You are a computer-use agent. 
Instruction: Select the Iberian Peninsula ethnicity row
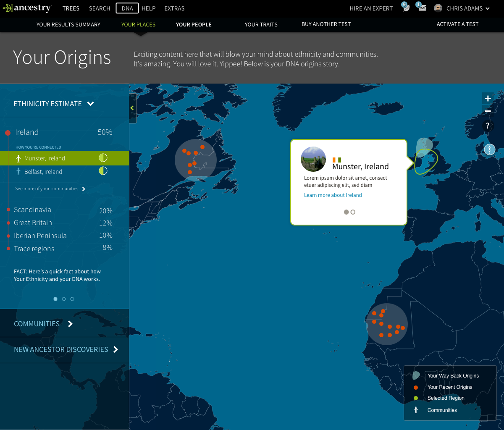(63, 236)
